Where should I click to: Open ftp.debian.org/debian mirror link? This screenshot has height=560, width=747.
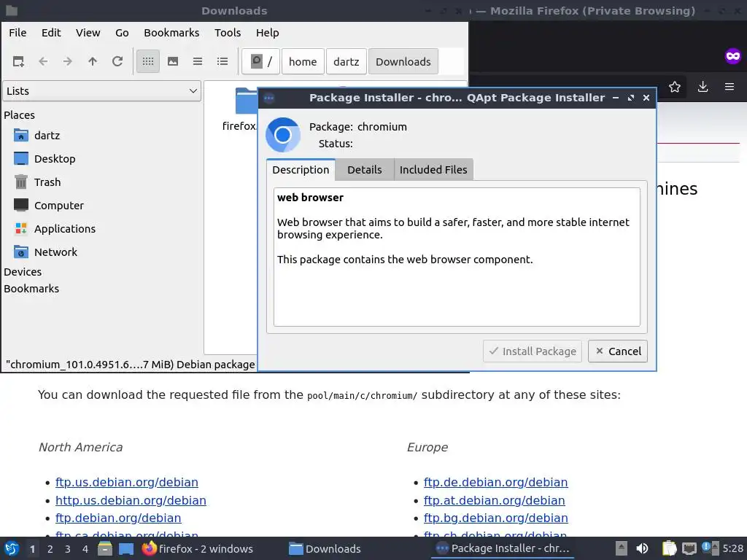[118, 518]
